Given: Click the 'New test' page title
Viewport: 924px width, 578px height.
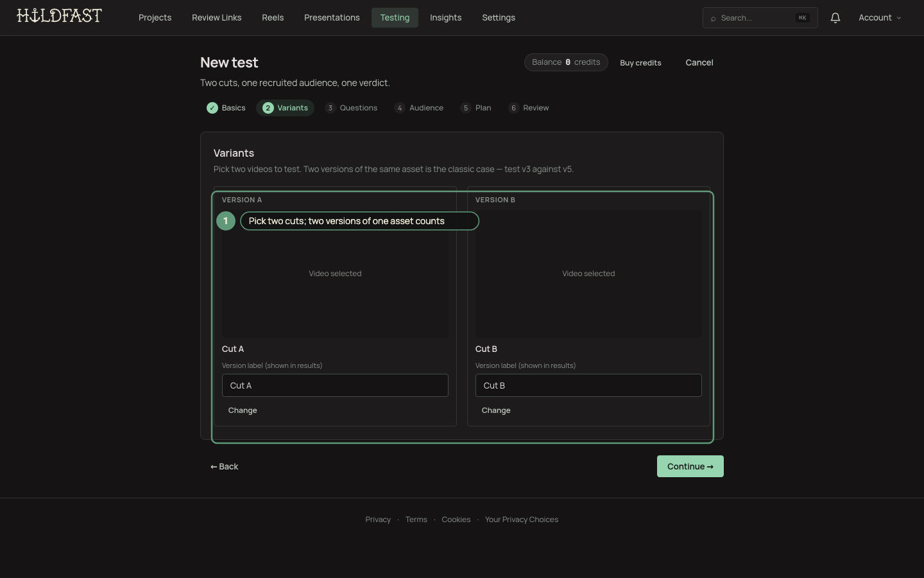Looking at the screenshot, I should pyautogui.click(x=229, y=63).
